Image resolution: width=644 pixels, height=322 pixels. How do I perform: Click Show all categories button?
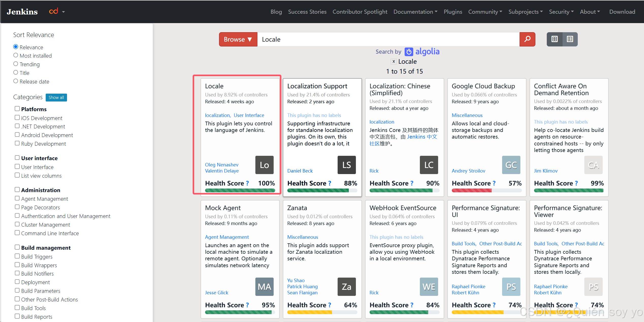click(x=56, y=97)
